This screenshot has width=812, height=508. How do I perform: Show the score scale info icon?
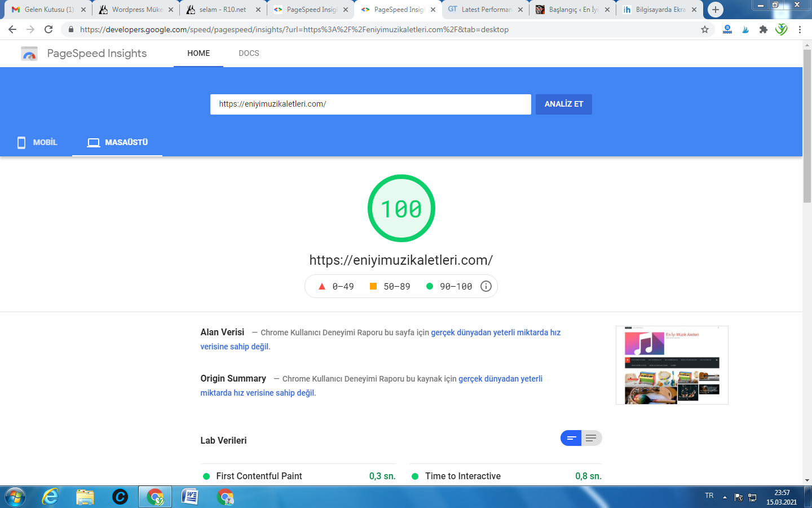pyautogui.click(x=486, y=286)
